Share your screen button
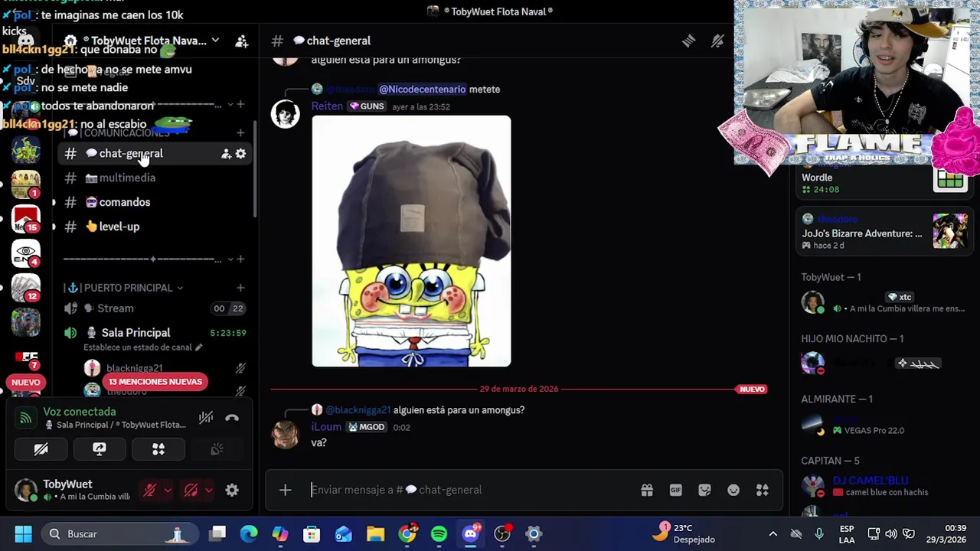 [x=100, y=449]
